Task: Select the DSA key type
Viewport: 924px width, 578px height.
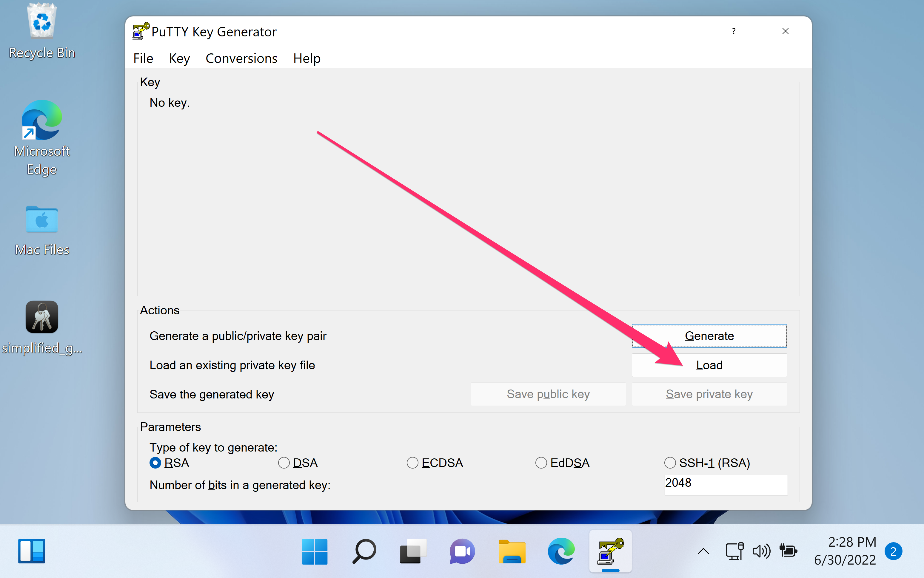Action: 298,463
